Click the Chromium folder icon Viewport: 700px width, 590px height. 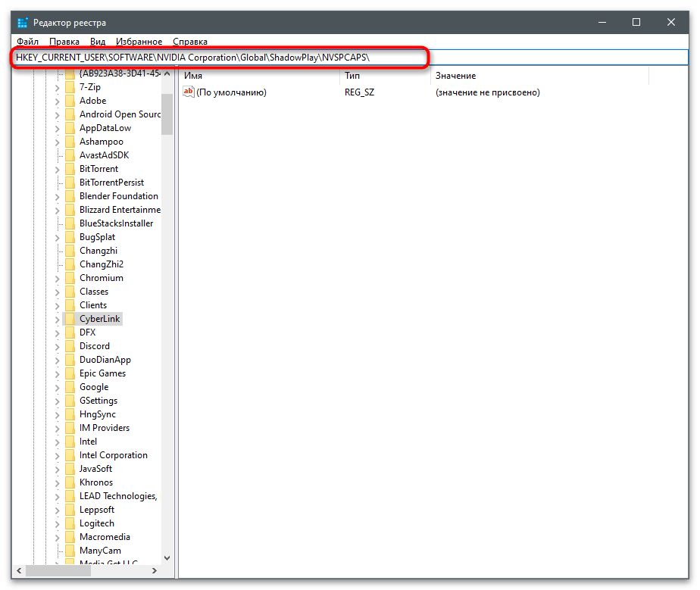(x=70, y=278)
